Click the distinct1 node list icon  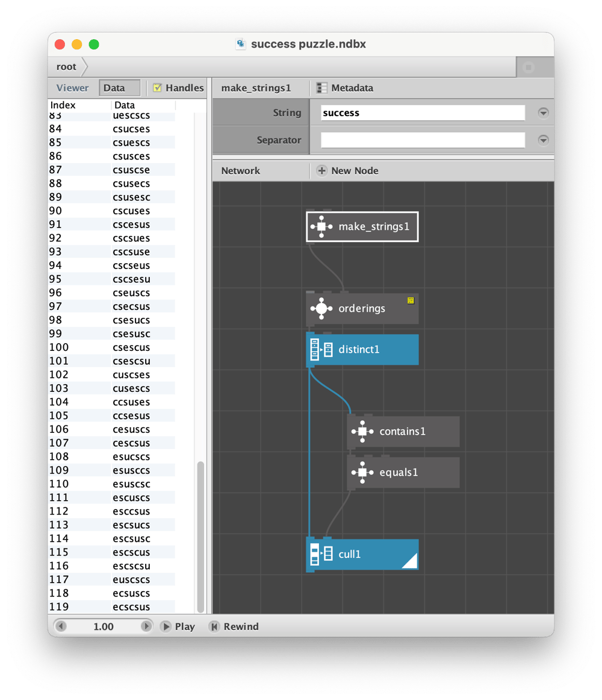point(321,350)
